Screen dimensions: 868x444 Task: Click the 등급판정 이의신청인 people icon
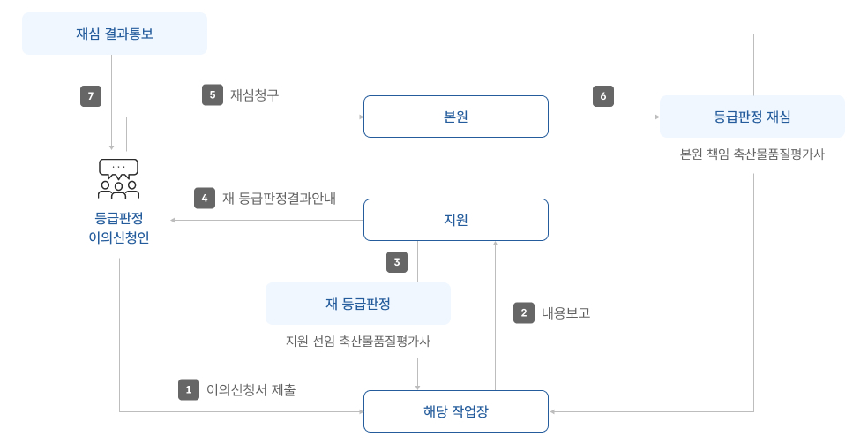(118, 179)
